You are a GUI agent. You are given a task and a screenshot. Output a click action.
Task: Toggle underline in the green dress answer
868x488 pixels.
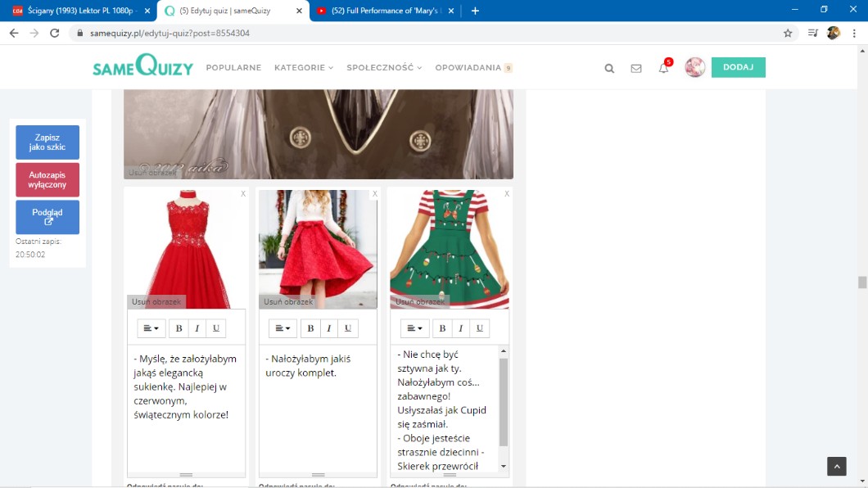click(479, 328)
